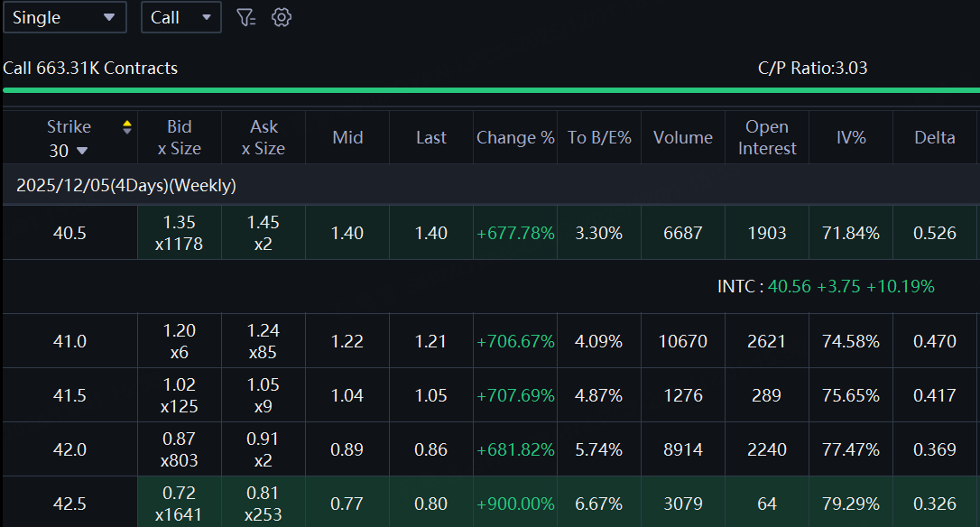Sort by the Open Interest column header

pos(767,137)
